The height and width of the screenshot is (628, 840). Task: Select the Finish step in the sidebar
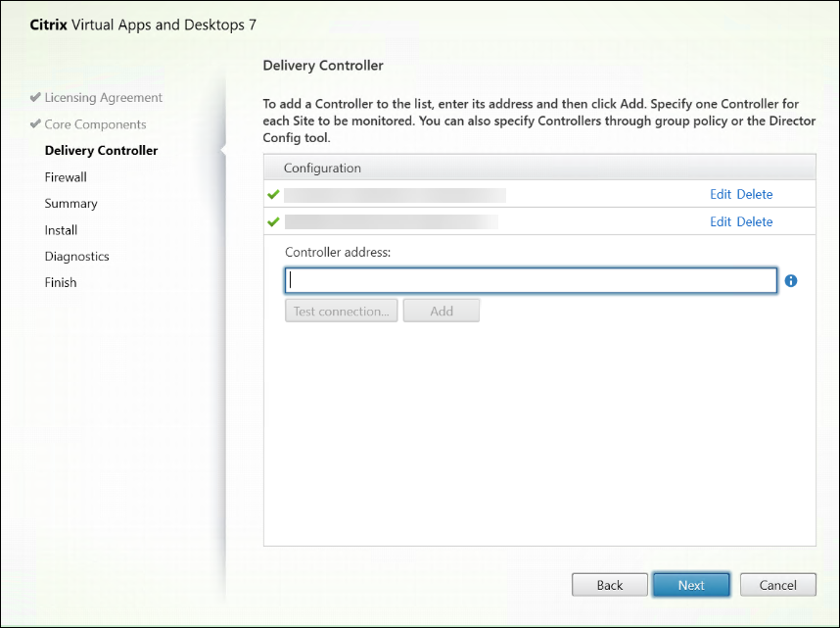pyautogui.click(x=60, y=282)
